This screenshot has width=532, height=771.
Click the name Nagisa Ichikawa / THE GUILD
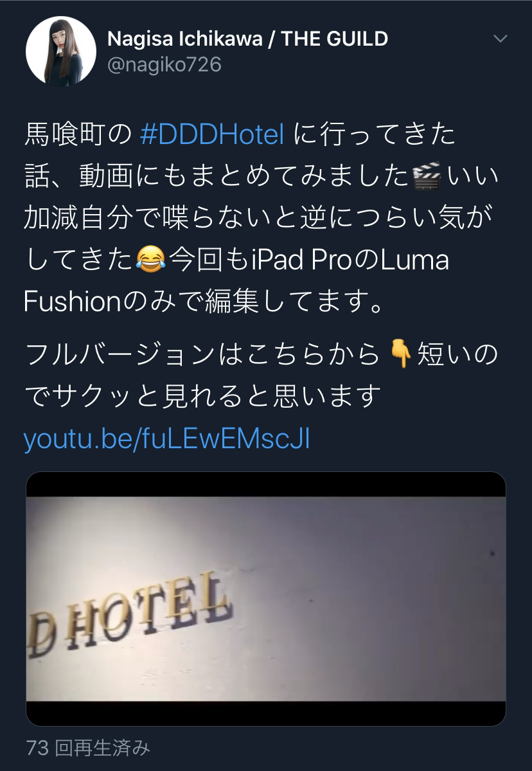click(x=247, y=39)
